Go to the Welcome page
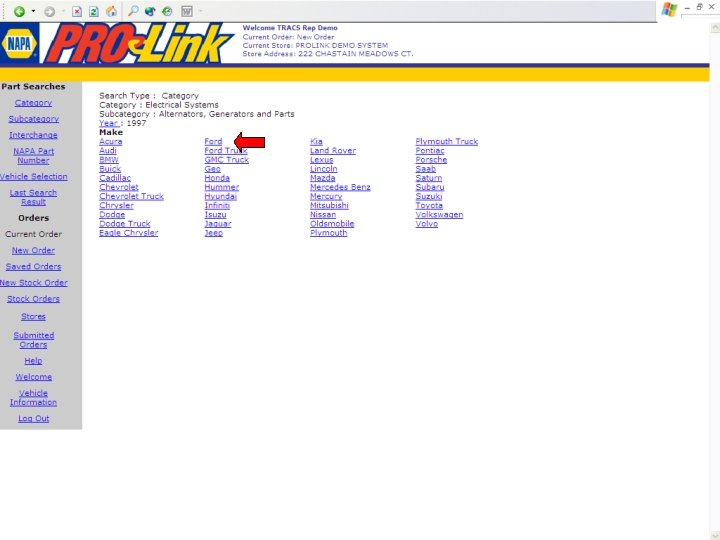Viewport: 720px width, 540px height. coord(34,377)
